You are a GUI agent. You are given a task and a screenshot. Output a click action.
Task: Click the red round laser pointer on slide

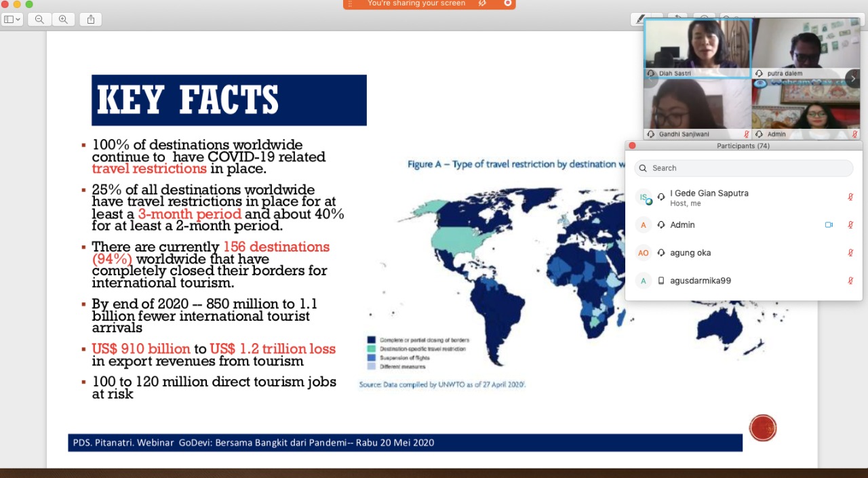(763, 428)
